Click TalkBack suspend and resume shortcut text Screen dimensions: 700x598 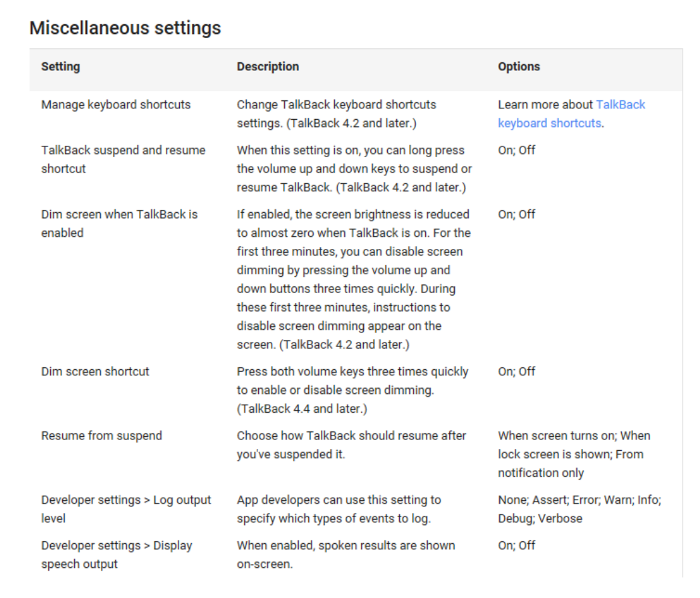[123, 159]
